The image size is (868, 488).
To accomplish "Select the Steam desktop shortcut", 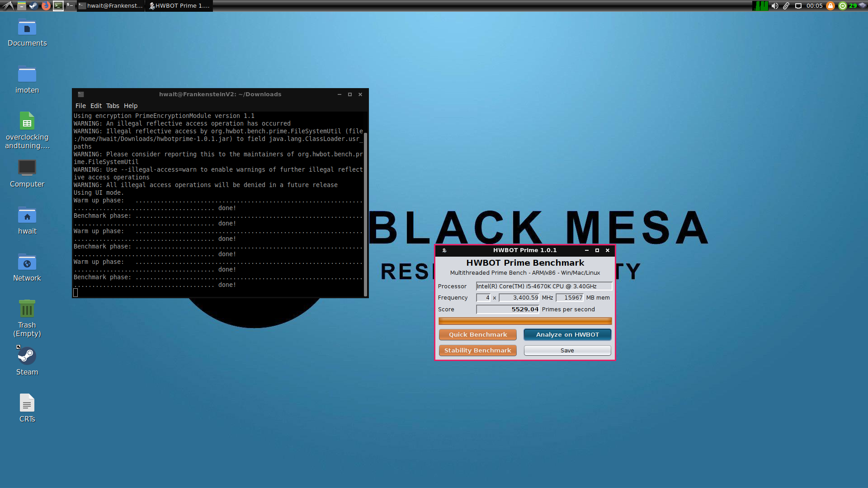I will pos(27,361).
